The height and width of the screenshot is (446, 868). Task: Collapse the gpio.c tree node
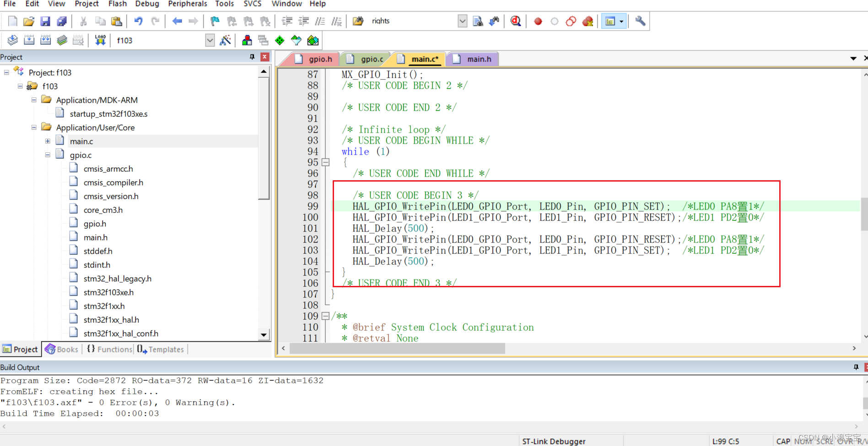tap(48, 155)
